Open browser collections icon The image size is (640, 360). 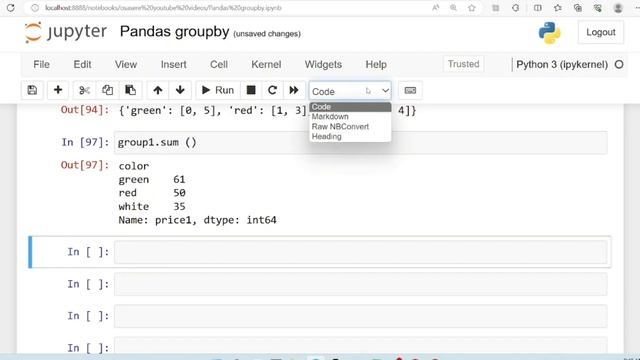click(578, 8)
